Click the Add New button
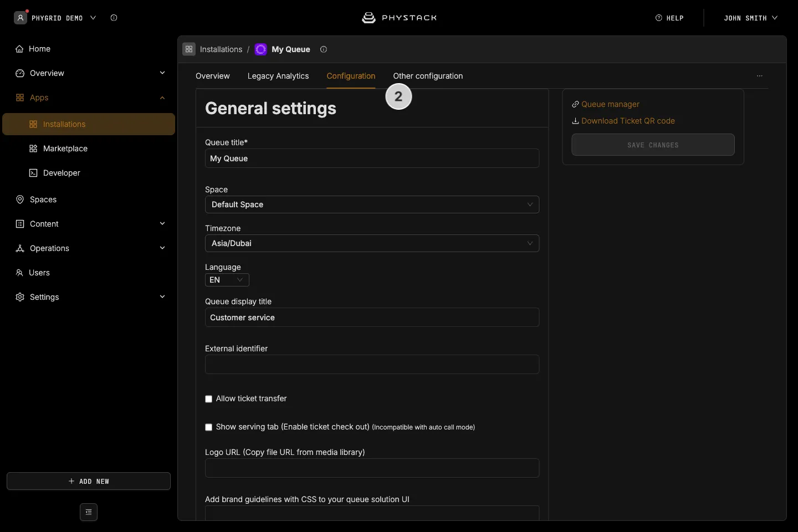The width and height of the screenshot is (798, 532). 89,481
